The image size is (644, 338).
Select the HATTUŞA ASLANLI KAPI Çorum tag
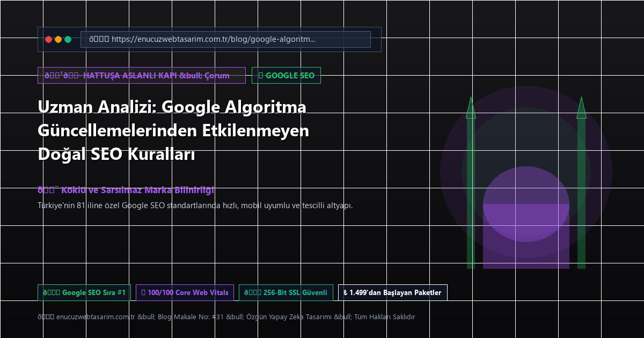tap(142, 75)
